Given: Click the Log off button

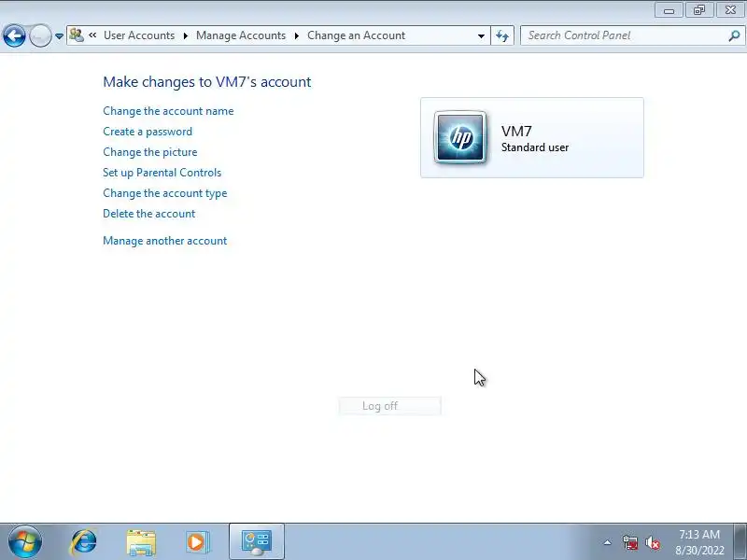Looking at the screenshot, I should 389,406.
